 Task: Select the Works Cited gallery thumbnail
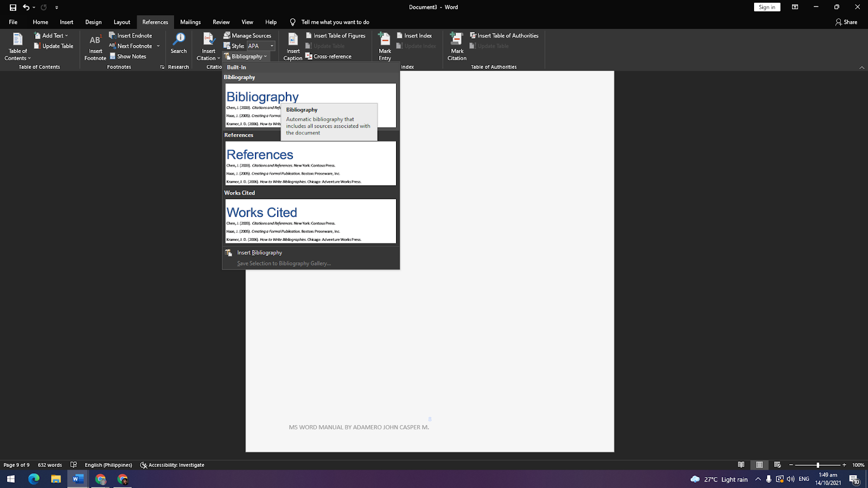[310, 221]
